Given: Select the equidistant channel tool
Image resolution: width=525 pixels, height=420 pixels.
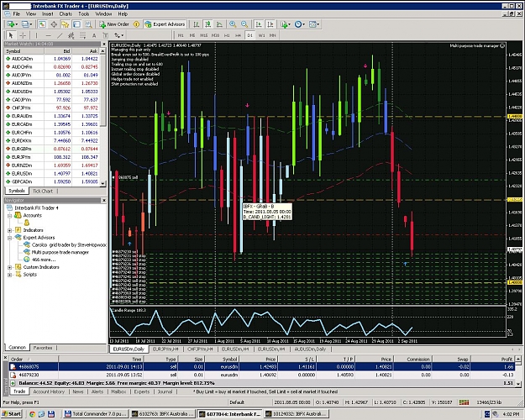Looking at the screenshot, I should click(71, 35).
